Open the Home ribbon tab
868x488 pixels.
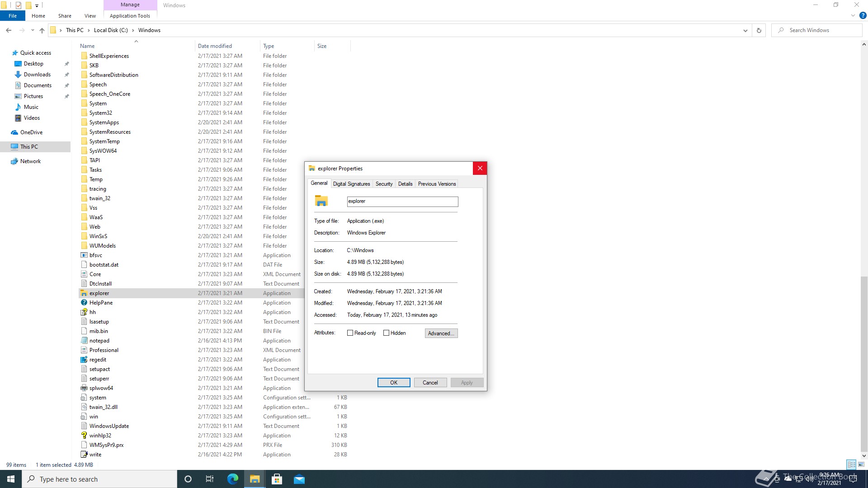pyautogui.click(x=38, y=16)
